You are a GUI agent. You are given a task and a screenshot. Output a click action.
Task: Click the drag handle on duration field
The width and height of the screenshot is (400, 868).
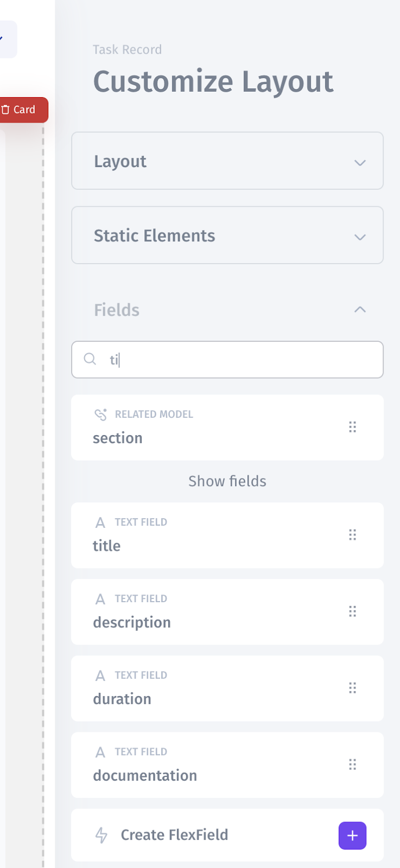click(x=352, y=688)
